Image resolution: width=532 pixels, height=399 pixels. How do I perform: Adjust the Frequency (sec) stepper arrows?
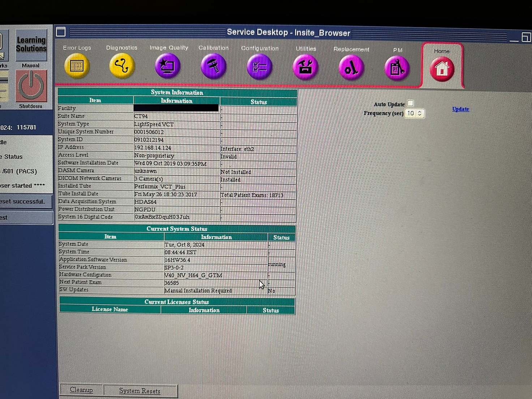(x=420, y=113)
